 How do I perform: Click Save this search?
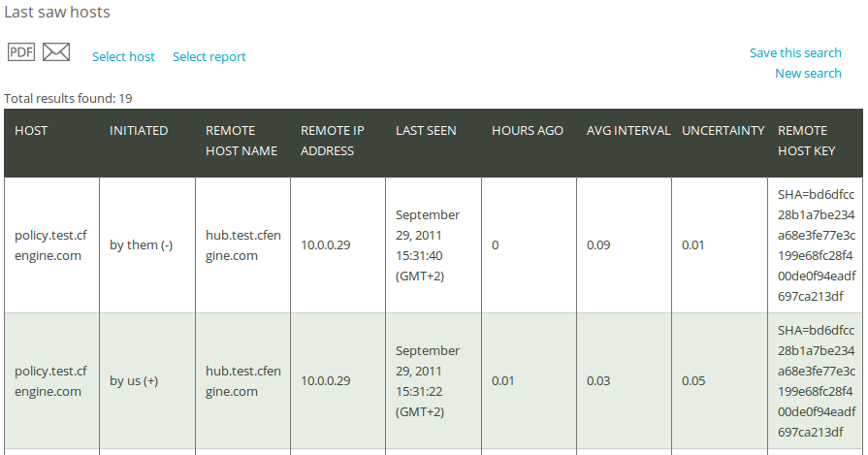[795, 52]
